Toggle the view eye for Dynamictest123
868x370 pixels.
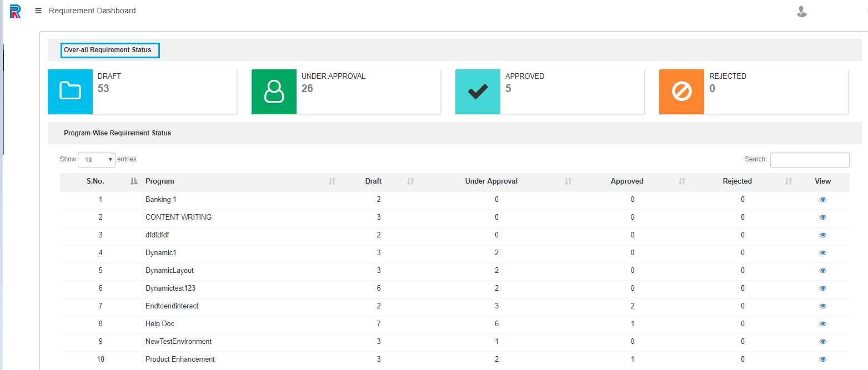point(822,288)
